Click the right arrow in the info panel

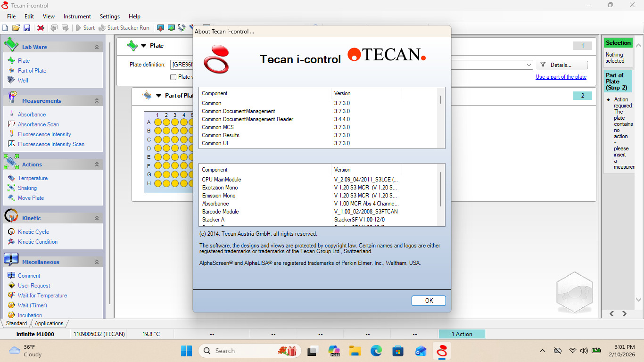point(624,314)
